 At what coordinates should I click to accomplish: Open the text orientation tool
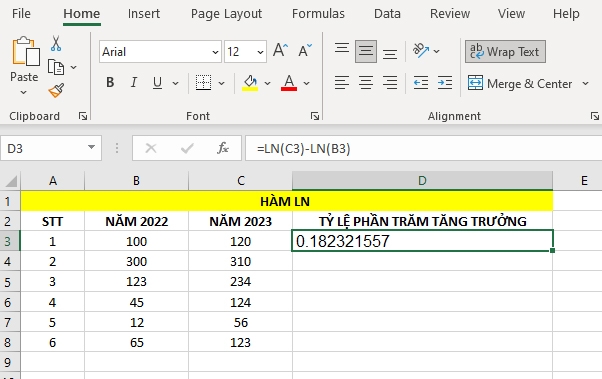pos(421,51)
